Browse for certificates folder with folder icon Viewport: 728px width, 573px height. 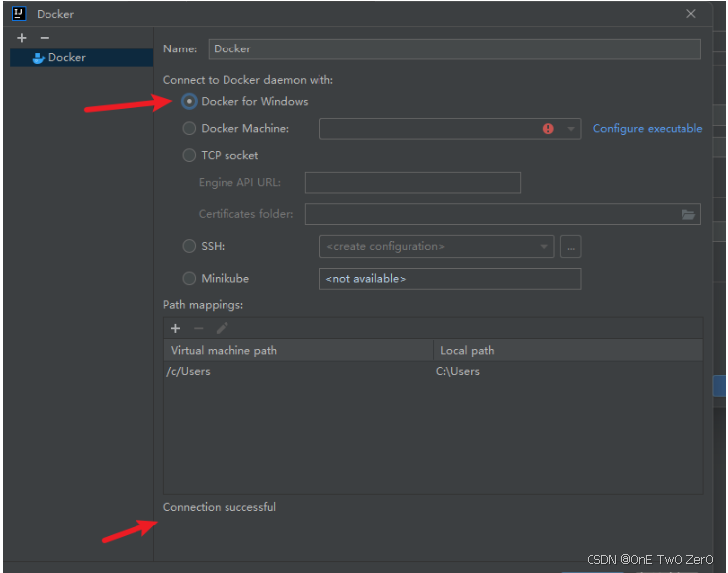688,214
